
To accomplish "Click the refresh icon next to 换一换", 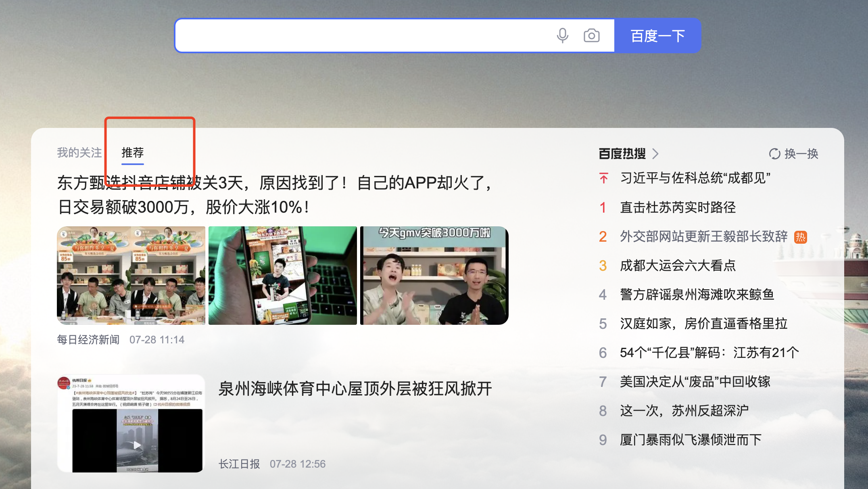I will point(774,154).
